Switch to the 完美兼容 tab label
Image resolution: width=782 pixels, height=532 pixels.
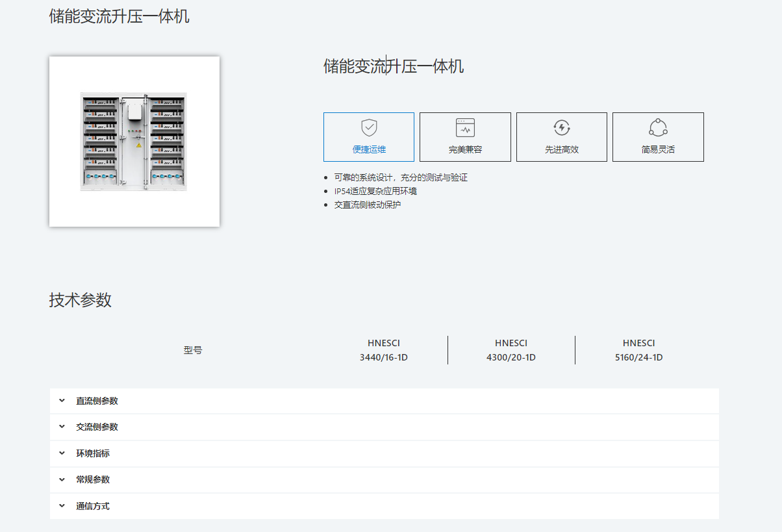465,149
